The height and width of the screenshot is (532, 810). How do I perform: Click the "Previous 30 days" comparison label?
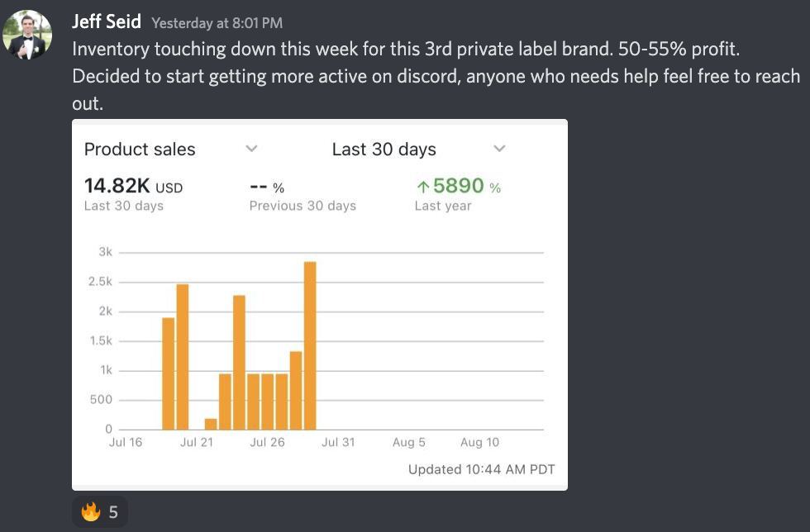coord(303,206)
